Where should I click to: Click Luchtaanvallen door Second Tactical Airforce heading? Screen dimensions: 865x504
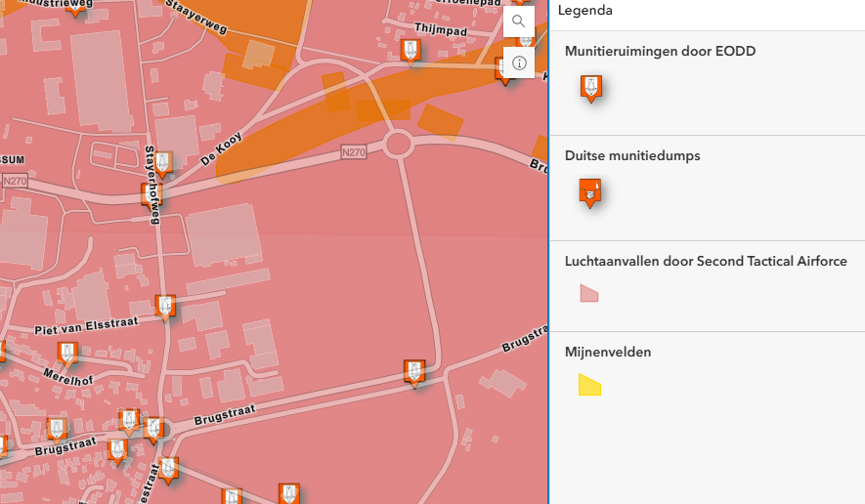pyautogui.click(x=706, y=262)
